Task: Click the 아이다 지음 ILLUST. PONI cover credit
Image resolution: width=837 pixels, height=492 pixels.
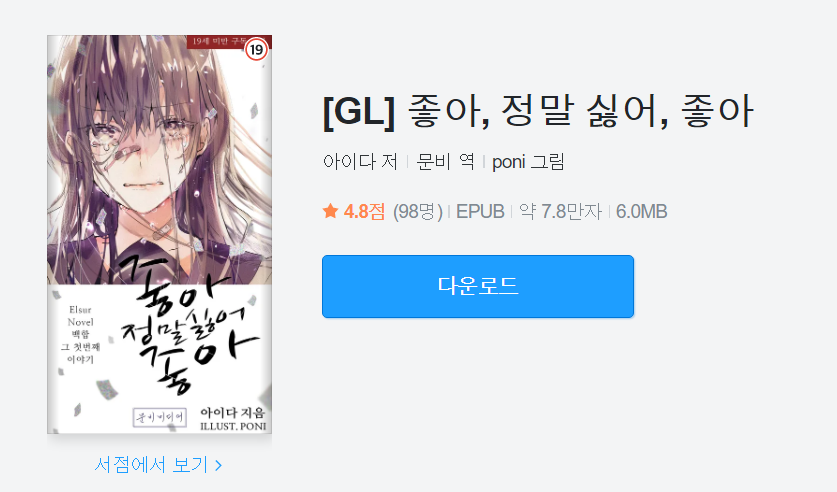Action: (233, 419)
